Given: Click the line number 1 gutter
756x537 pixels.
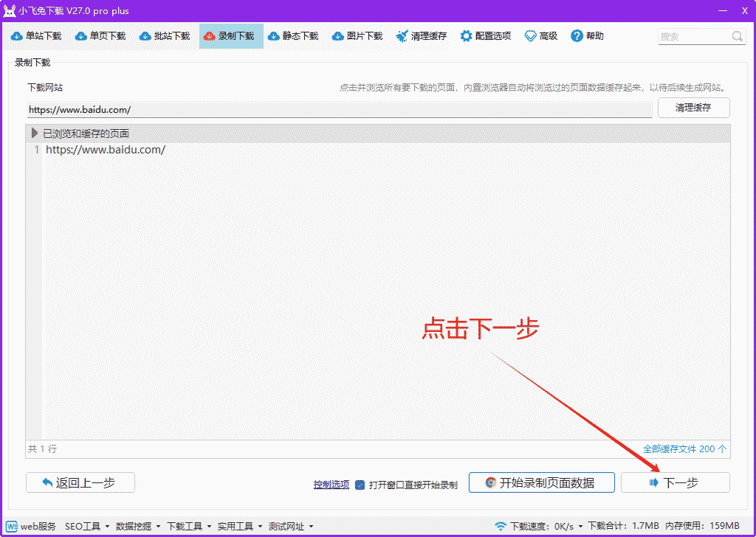Looking at the screenshot, I should 37,150.
